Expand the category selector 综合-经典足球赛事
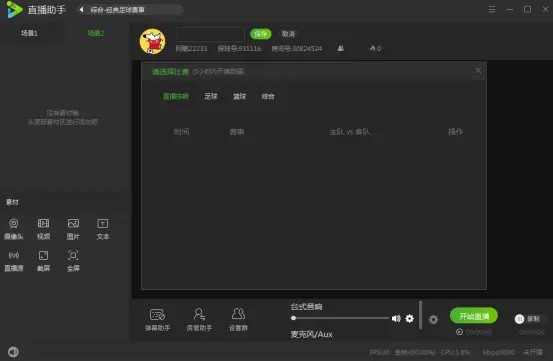553x362 pixels. pyautogui.click(x=130, y=10)
